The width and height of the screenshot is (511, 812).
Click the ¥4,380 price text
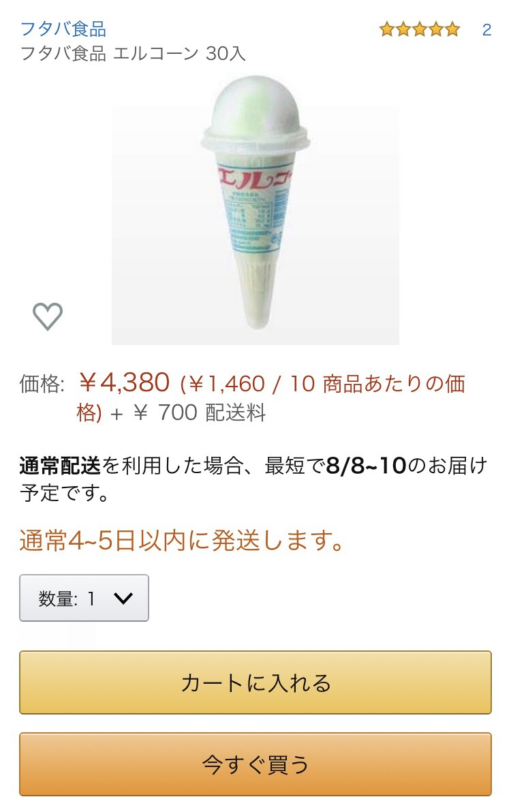click(124, 382)
